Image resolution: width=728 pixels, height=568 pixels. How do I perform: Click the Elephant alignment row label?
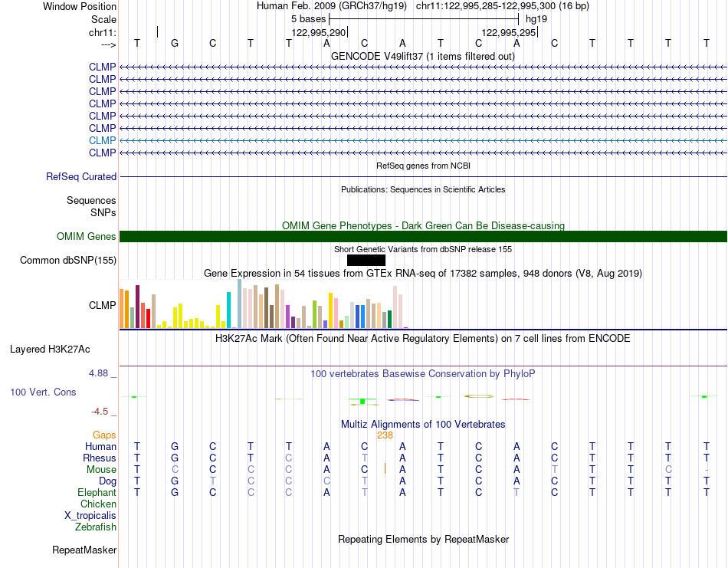pos(97,492)
